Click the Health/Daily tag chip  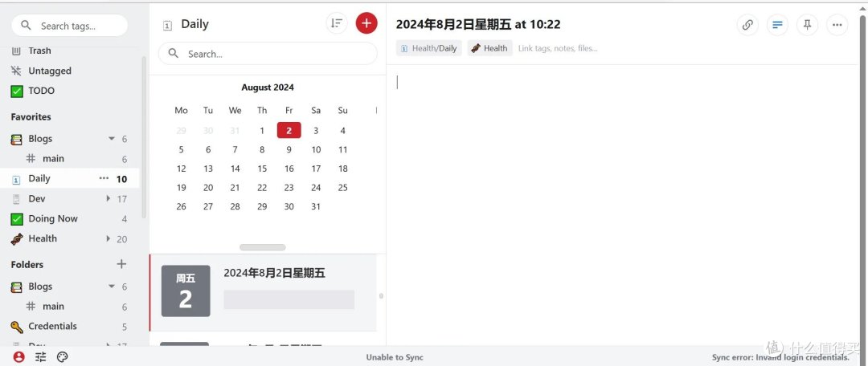coord(429,48)
